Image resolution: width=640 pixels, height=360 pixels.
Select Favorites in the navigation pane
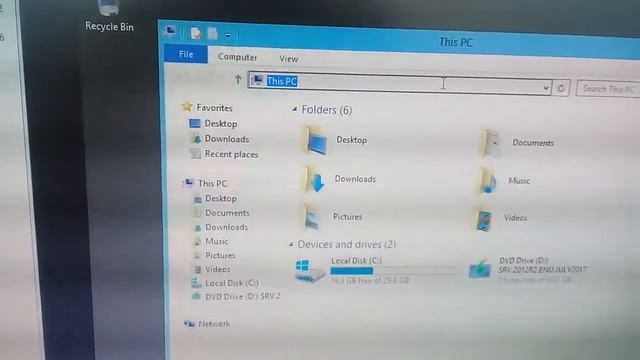(214, 108)
